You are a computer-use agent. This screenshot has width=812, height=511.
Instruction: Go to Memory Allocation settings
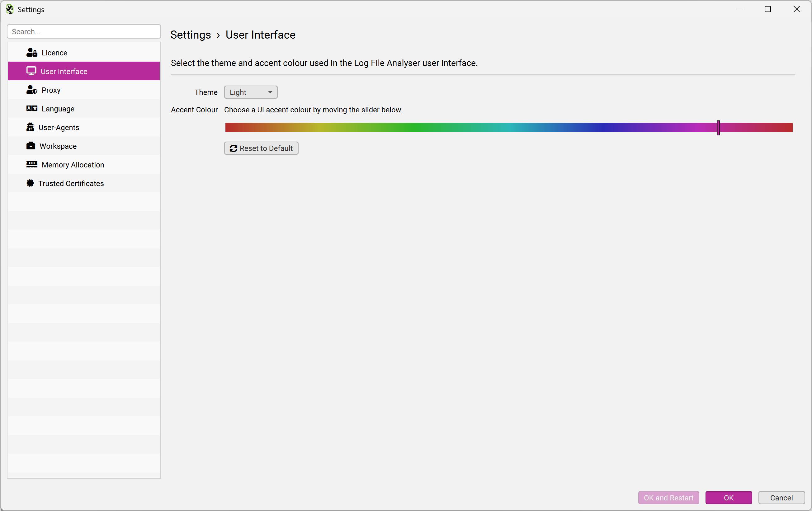pos(73,165)
